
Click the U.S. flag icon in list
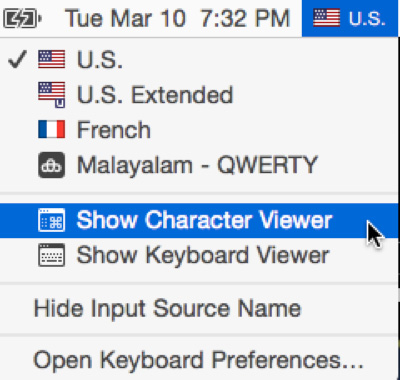(x=51, y=59)
